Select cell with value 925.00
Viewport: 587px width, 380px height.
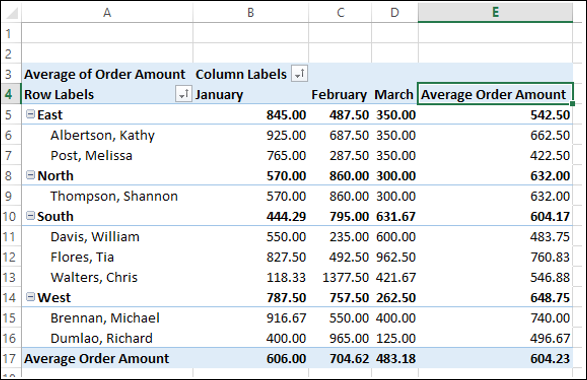coord(251,135)
